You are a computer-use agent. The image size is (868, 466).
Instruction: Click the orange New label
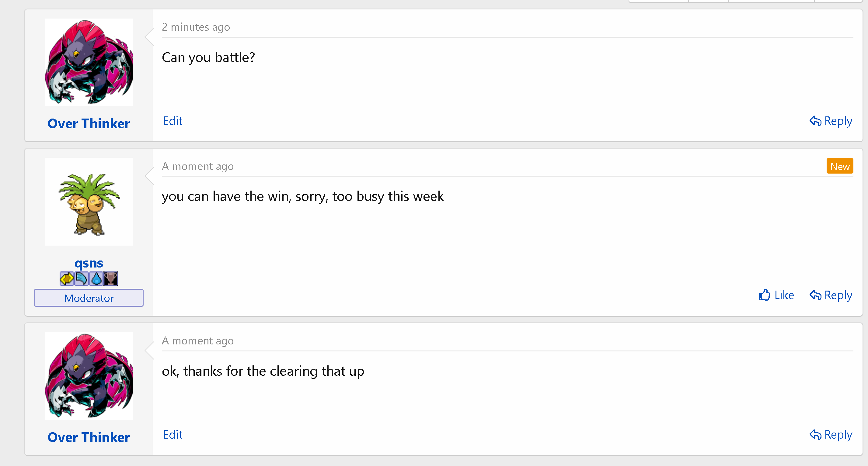pos(840,166)
